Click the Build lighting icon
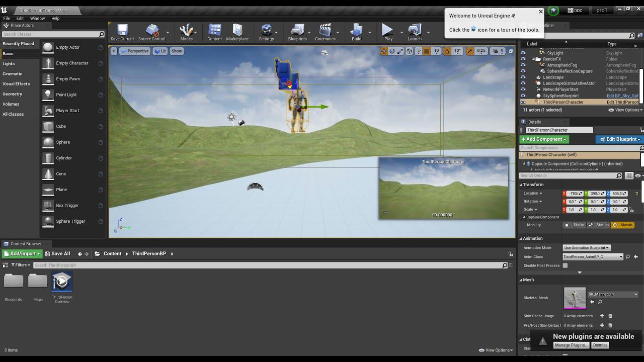The image size is (644, 362). click(x=356, y=32)
